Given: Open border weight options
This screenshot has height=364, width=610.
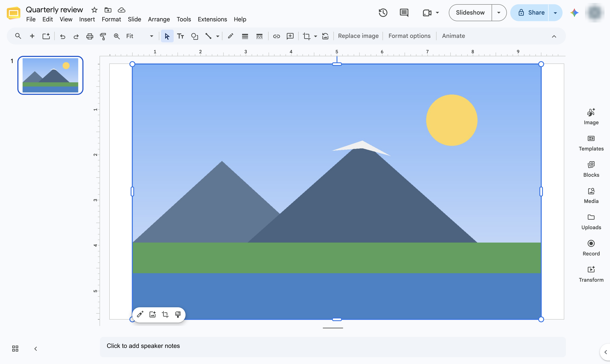Looking at the screenshot, I should [x=245, y=36].
